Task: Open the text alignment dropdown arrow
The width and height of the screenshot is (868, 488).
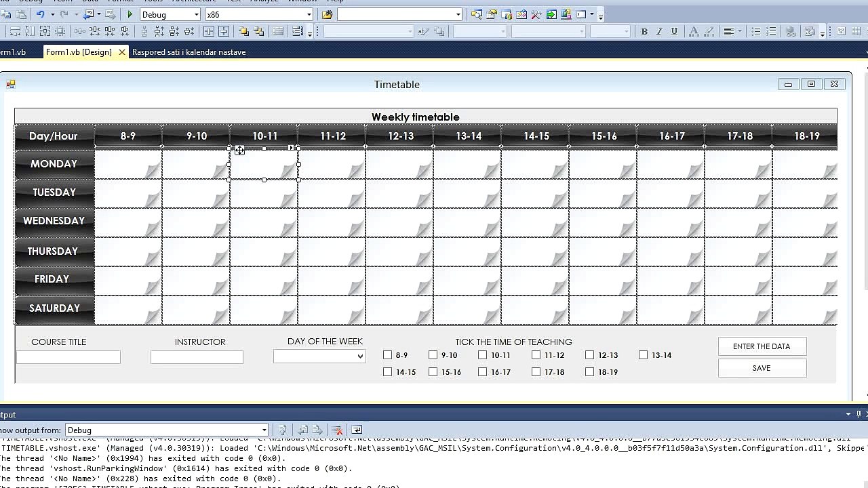Action: [740, 31]
